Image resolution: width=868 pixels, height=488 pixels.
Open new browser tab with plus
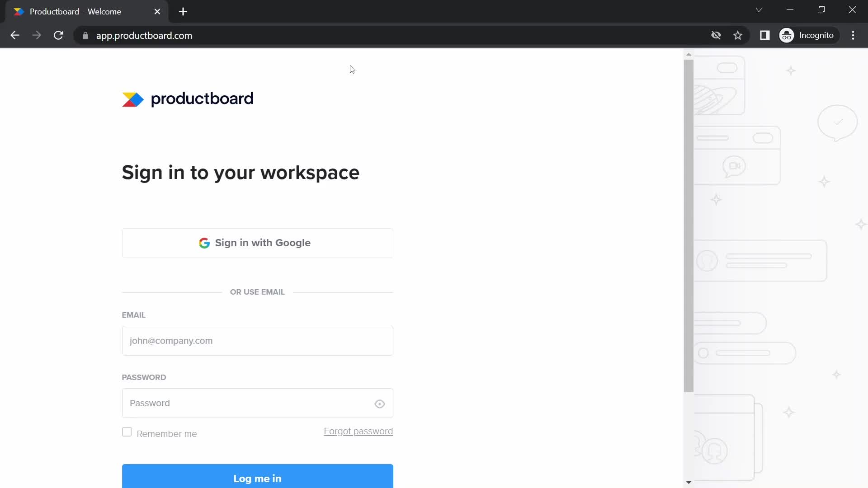[184, 11]
